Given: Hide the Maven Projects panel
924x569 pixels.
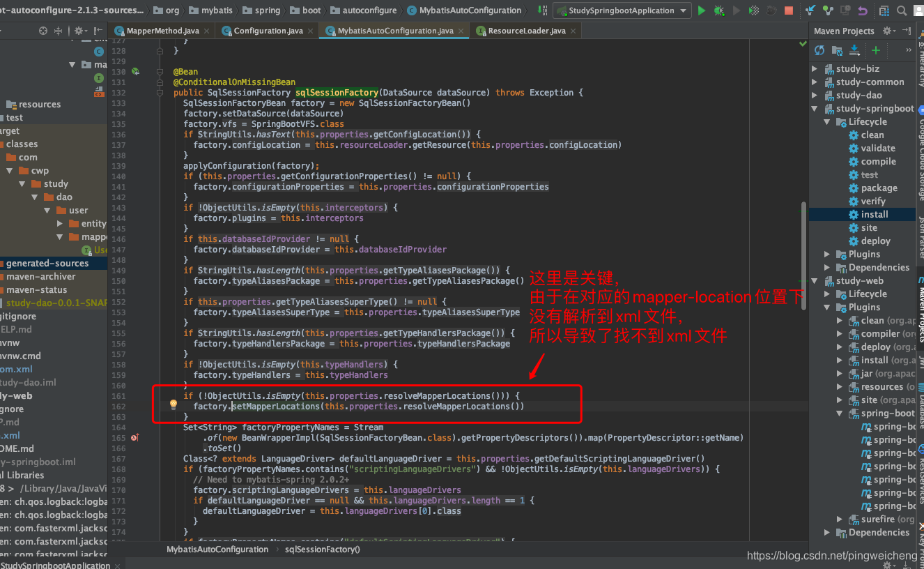Looking at the screenshot, I should (907, 31).
